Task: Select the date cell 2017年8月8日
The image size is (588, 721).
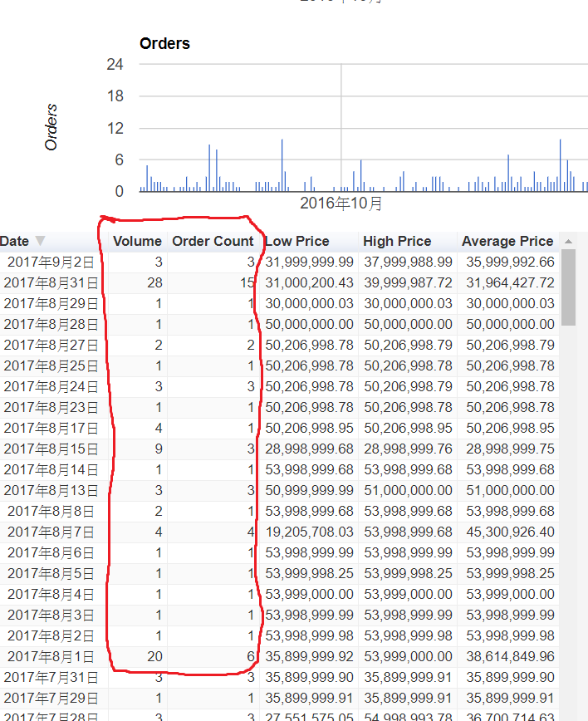Action: coord(51,511)
